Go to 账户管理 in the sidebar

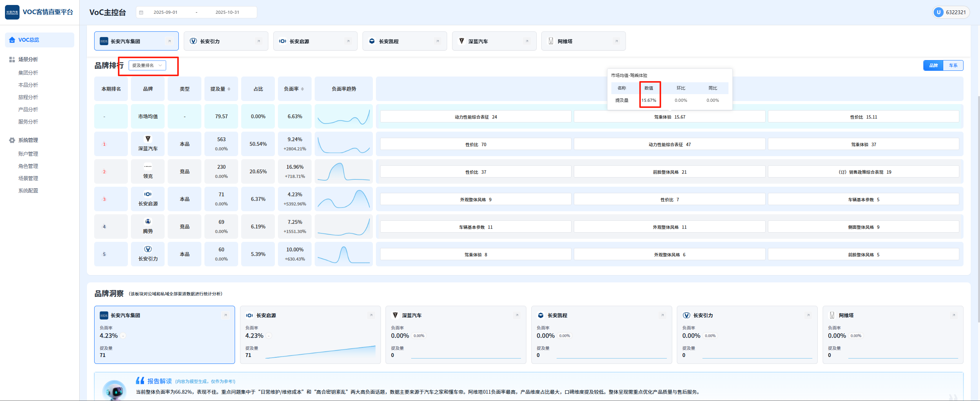coord(28,154)
